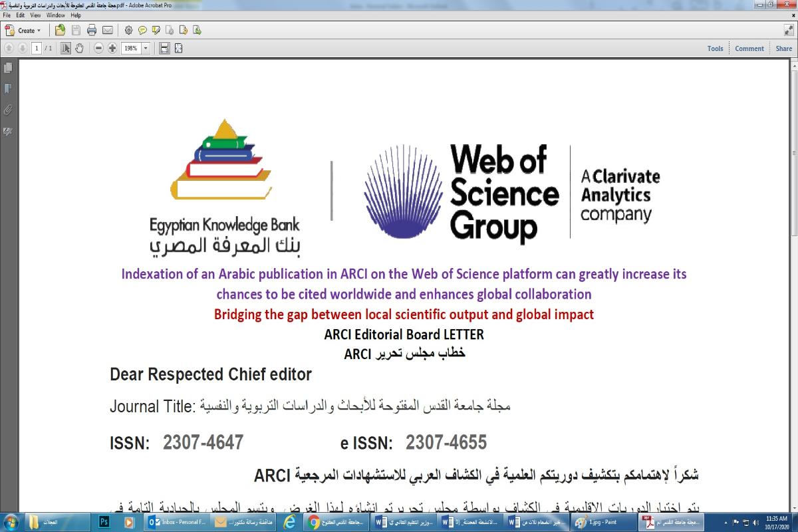Open the View menu
This screenshot has height=532, width=798.
coord(35,15)
